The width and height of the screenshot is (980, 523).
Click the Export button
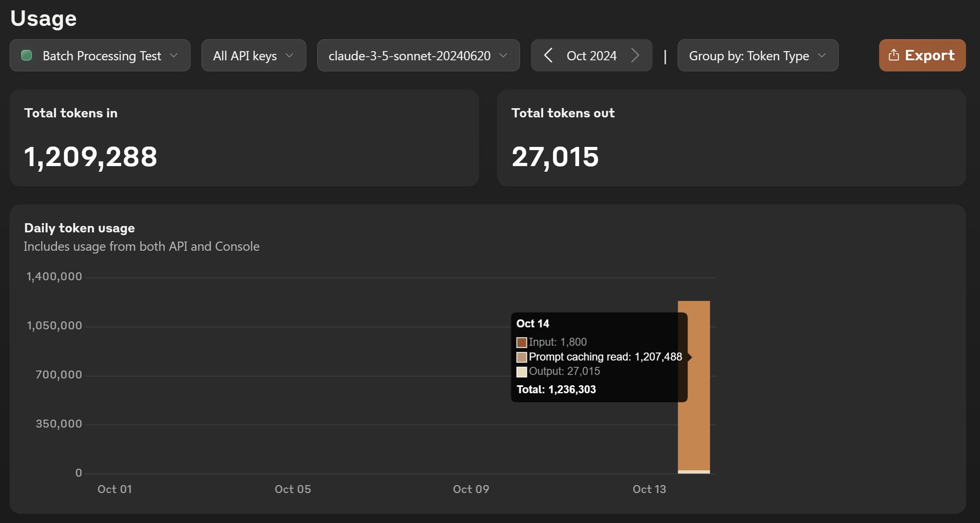pyautogui.click(x=922, y=55)
